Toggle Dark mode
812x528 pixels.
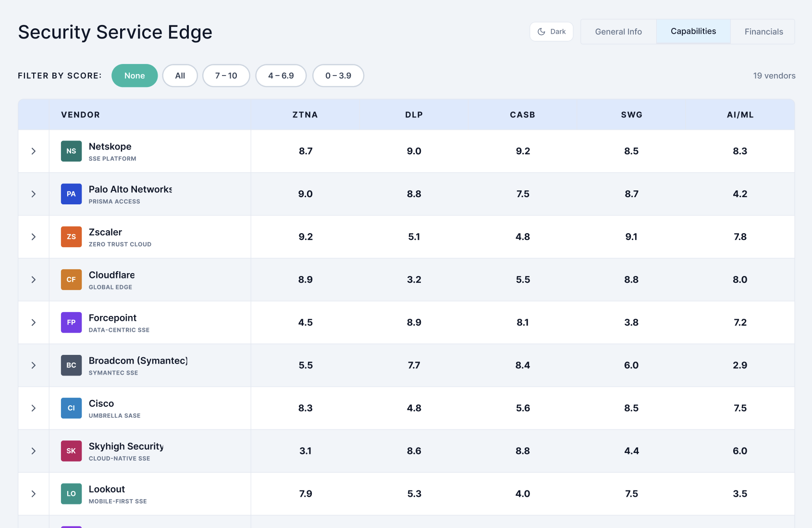coord(552,32)
